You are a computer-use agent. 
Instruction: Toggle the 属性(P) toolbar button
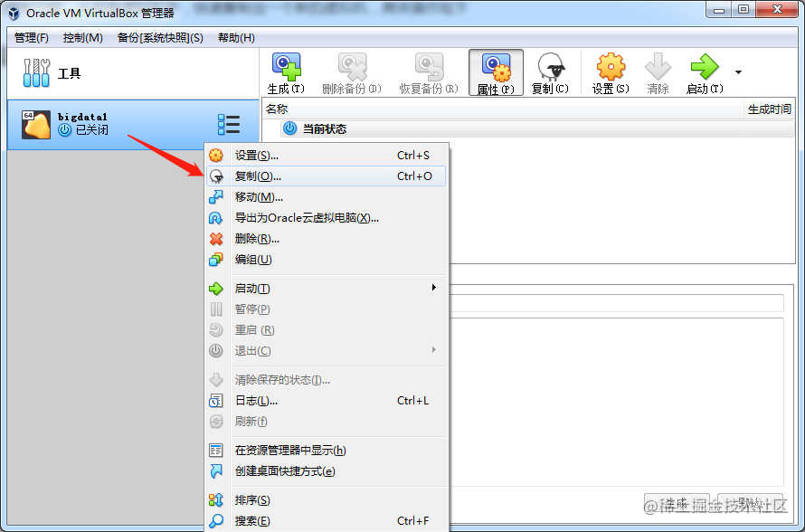(x=496, y=73)
